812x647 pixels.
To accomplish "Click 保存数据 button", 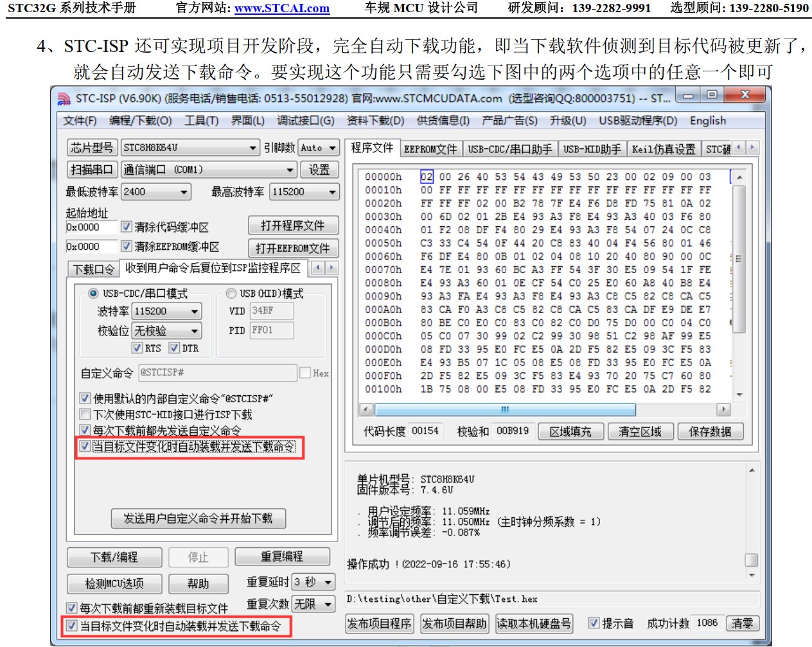I will [x=710, y=432].
